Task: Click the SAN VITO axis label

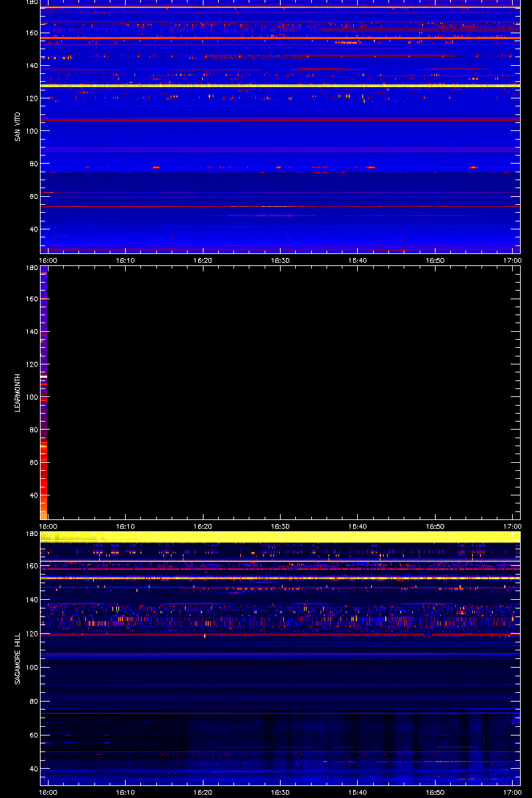Action: tap(17, 126)
